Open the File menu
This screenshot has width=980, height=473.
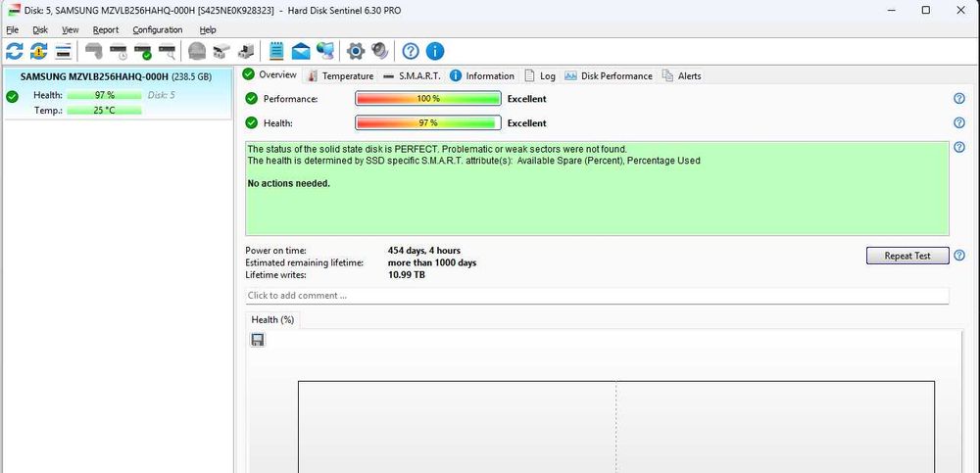12,29
